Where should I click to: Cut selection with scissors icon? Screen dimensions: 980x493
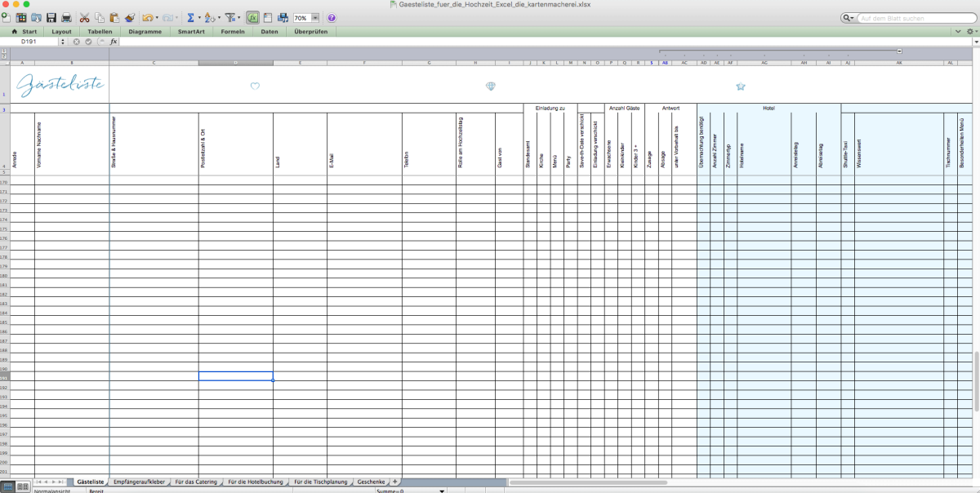tap(84, 17)
